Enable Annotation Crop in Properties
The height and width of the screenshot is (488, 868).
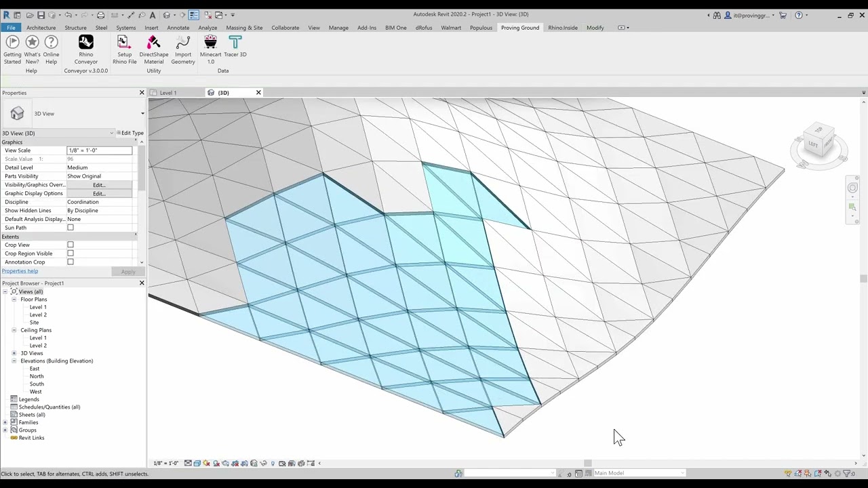pyautogui.click(x=70, y=262)
